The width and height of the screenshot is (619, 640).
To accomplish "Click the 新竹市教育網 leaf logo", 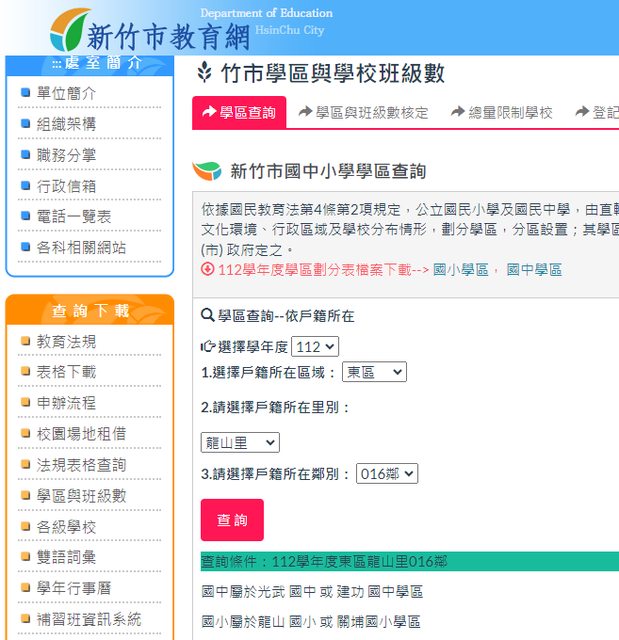I will click(68, 29).
